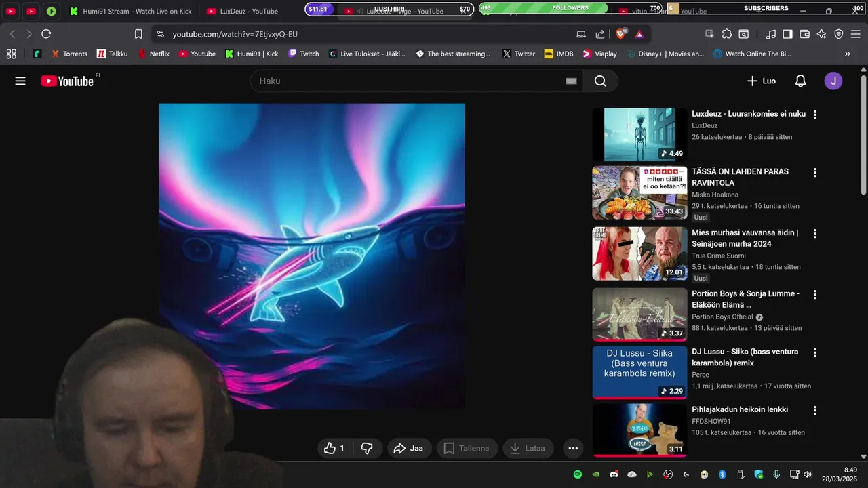Open Brave Leo AI sparkle icon

pos(822,34)
